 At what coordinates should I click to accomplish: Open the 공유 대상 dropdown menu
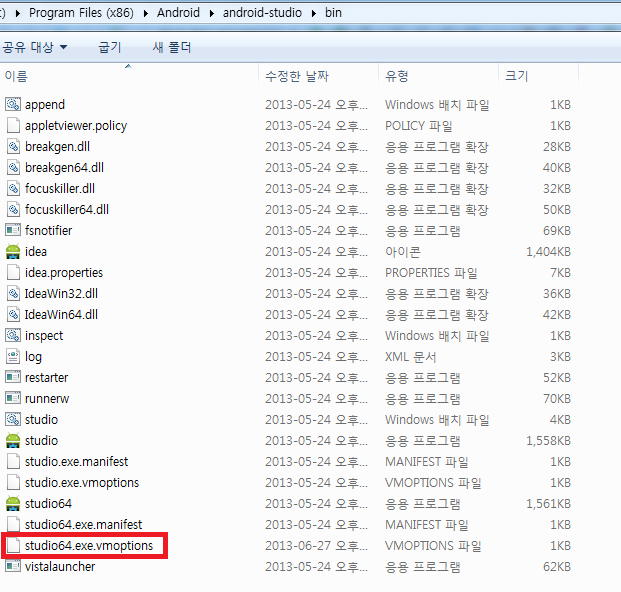coord(35,48)
